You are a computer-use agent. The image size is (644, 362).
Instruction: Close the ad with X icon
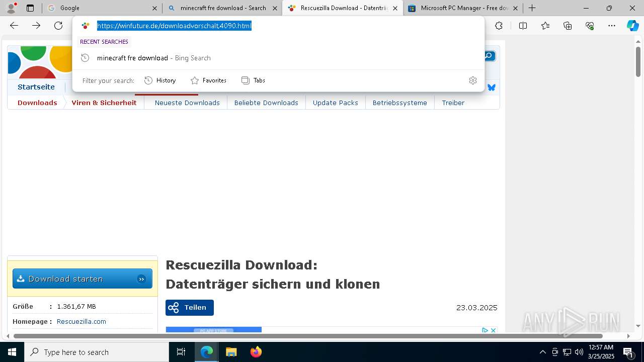pos(494,330)
